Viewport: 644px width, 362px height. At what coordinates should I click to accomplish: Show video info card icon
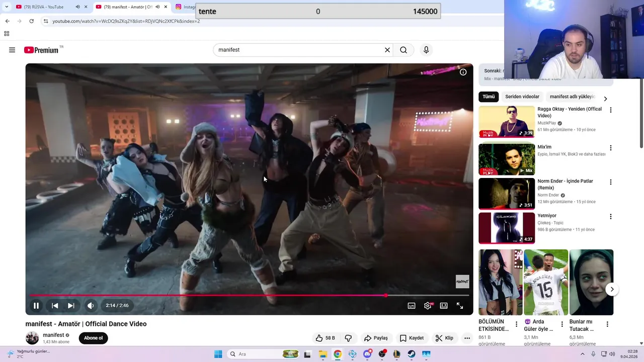click(x=463, y=72)
